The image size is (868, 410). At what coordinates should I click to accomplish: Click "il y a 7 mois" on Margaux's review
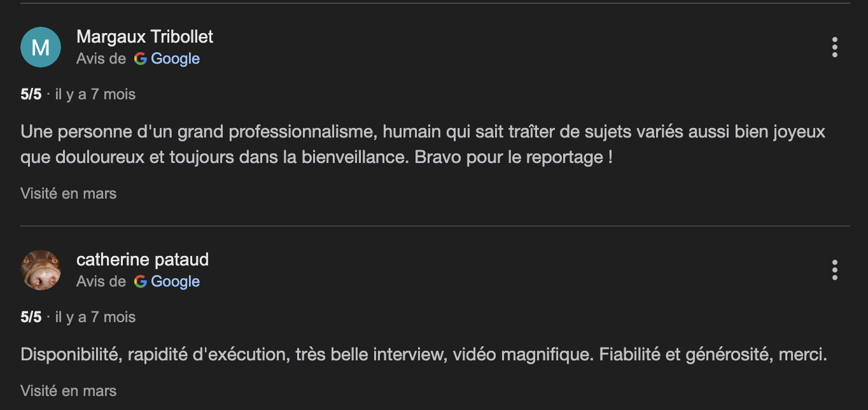(x=95, y=94)
